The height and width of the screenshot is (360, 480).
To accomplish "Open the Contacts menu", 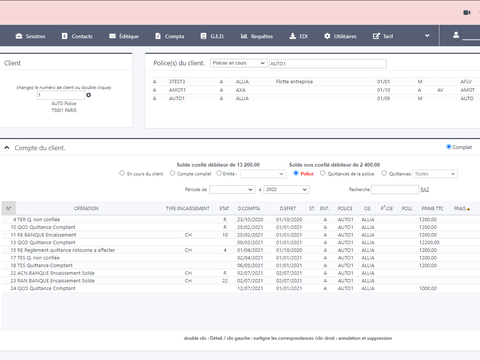I will click(77, 36).
